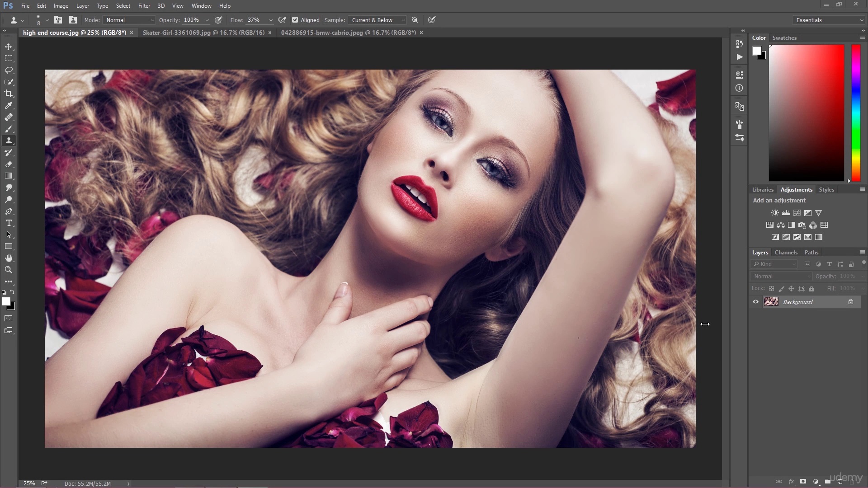Select the Hand tool
The image size is (868, 488).
(x=9, y=258)
